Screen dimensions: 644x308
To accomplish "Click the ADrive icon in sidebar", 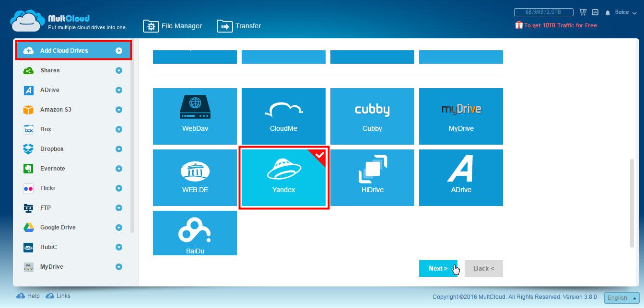I will click(x=28, y=90).
